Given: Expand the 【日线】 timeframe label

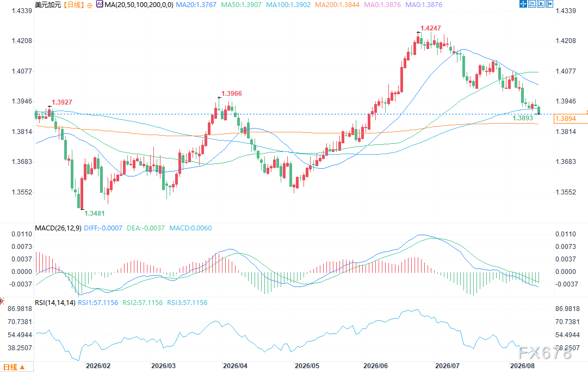Looking at the screenshot, I should click(x=73, y=5).
